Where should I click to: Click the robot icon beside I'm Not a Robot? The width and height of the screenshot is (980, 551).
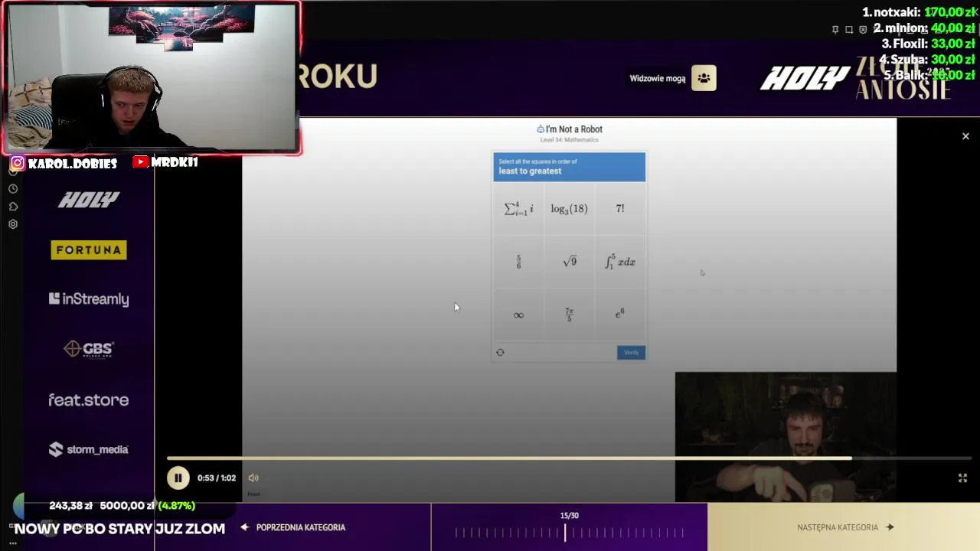click(541, 129)
